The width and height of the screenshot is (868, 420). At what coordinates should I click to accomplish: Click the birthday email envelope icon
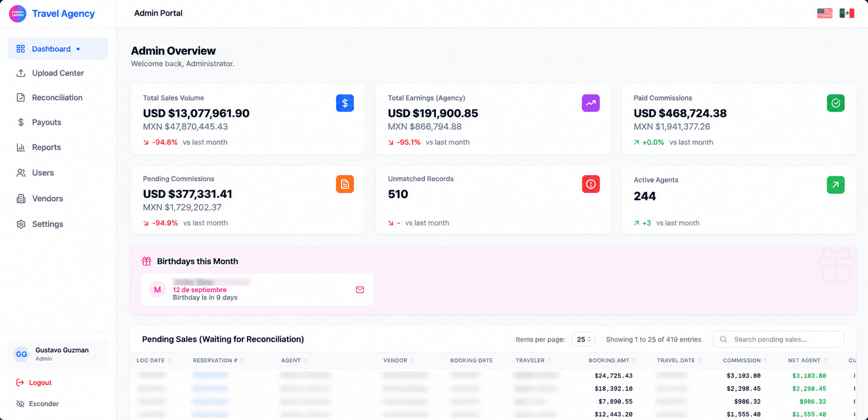coord(360,289)
